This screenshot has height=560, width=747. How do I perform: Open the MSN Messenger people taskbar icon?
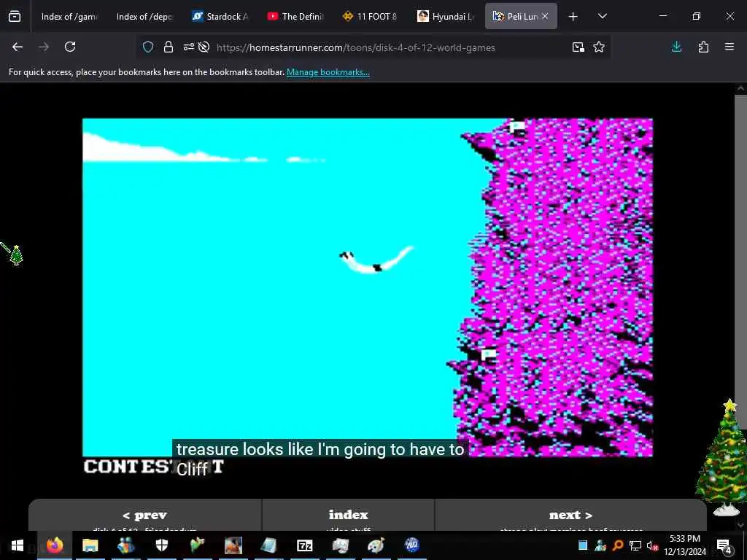coord(125,545)
